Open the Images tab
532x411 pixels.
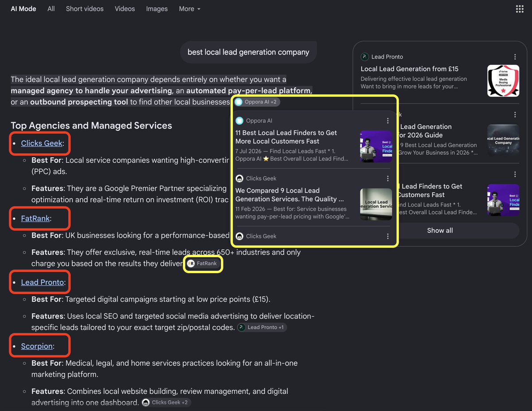157,9
